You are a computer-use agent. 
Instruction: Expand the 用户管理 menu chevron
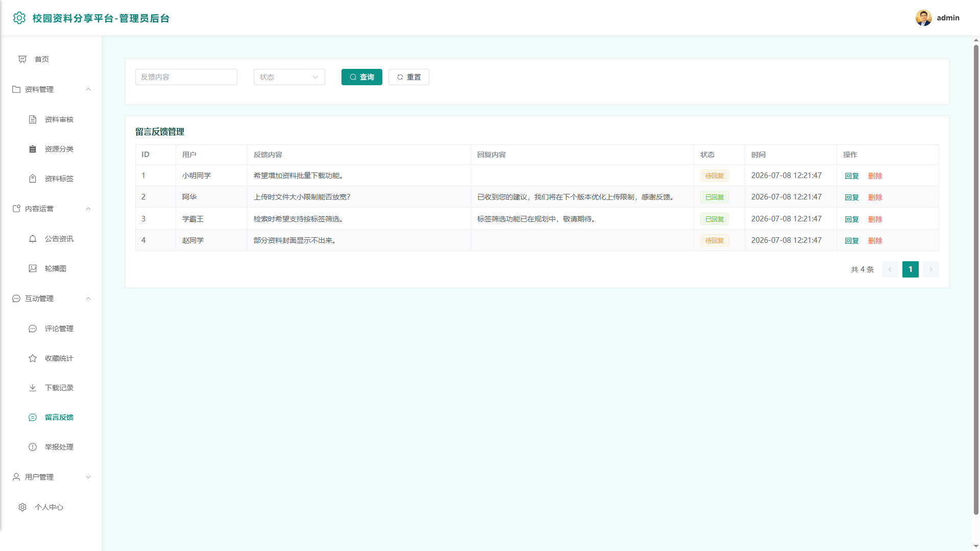coord(88,477)
